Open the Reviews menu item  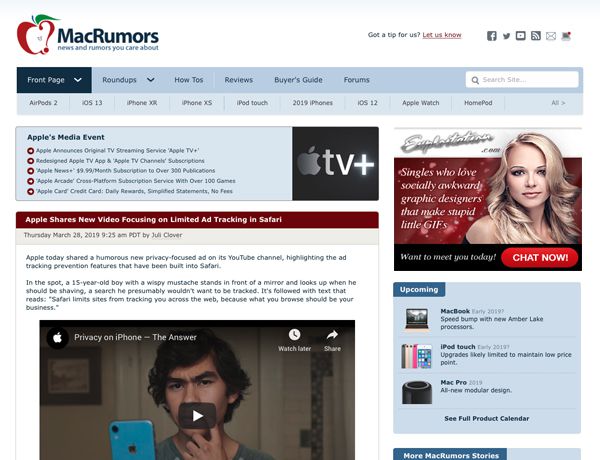click(238, 80)
